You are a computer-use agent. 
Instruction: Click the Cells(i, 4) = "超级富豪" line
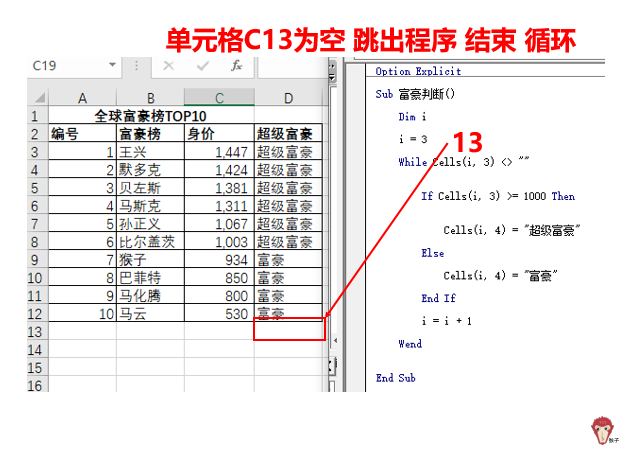coord(511,230)
